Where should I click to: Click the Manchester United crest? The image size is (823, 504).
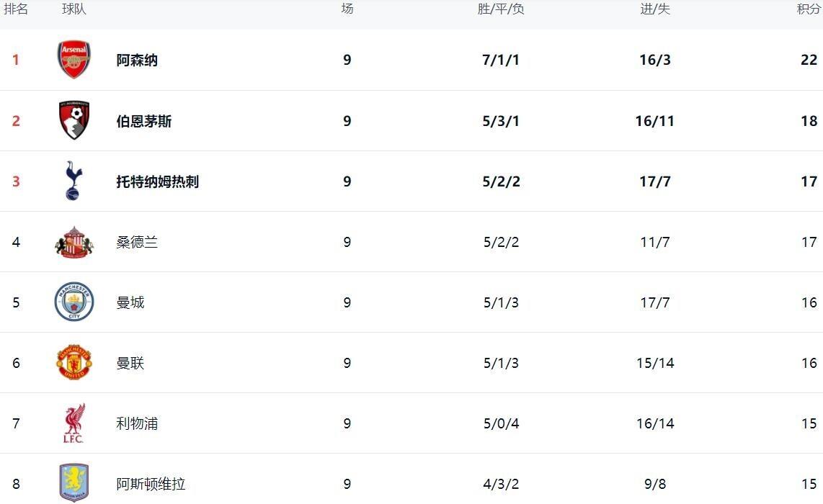[74, 362]
